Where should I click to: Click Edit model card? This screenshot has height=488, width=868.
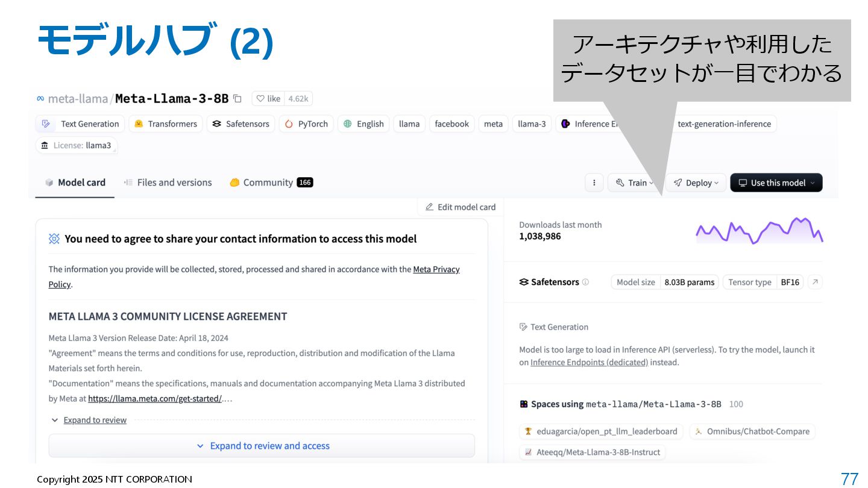tap(460, 207)
